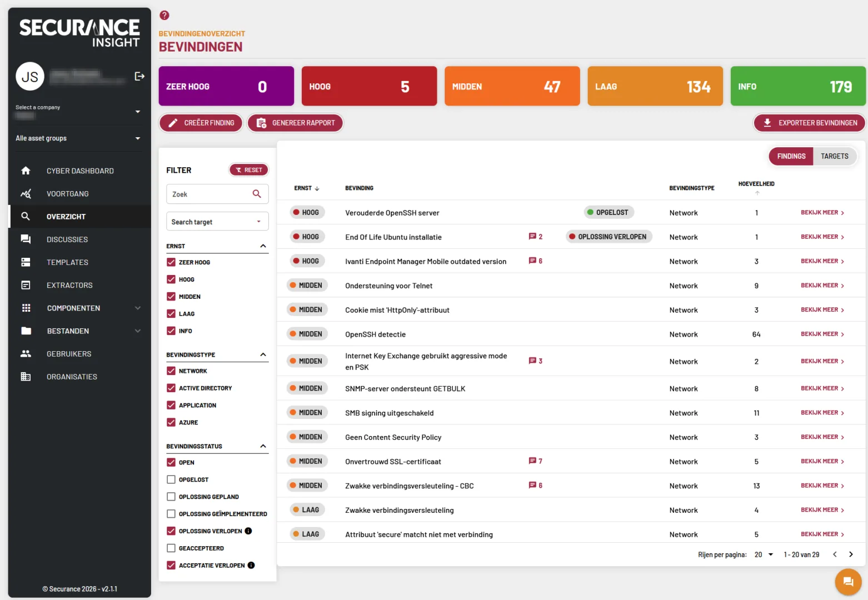Uncheck the Active Directory type checkbox
Image resolution: width=868 pixels, height=600 pixels.
click(x=171, y=388)
